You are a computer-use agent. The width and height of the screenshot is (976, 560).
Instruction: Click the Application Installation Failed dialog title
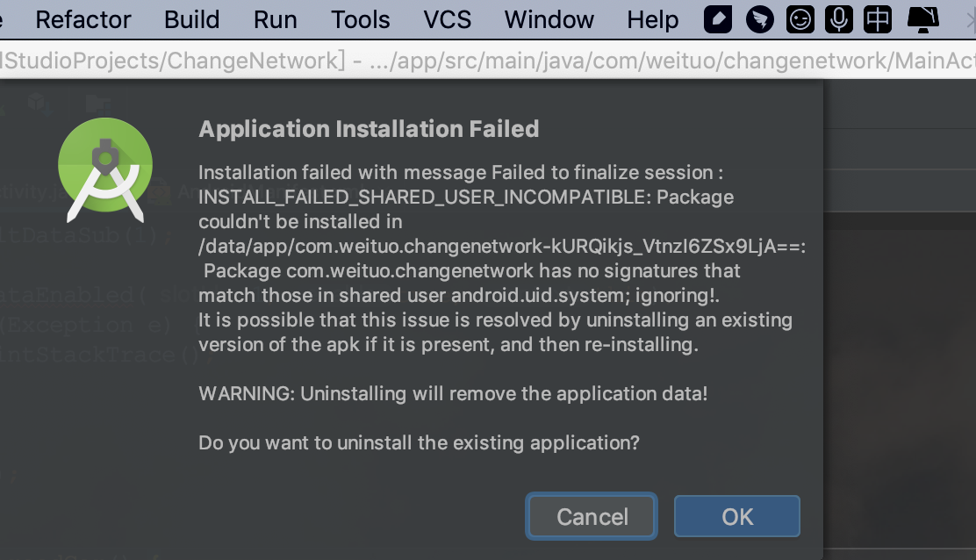[x=369, y=128]
